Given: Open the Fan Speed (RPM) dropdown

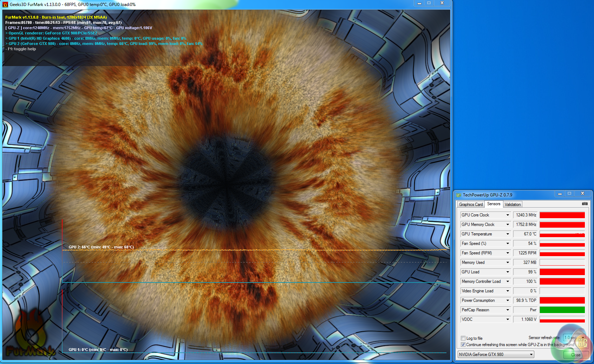Looking at the screenshot, I should (508, 253).
